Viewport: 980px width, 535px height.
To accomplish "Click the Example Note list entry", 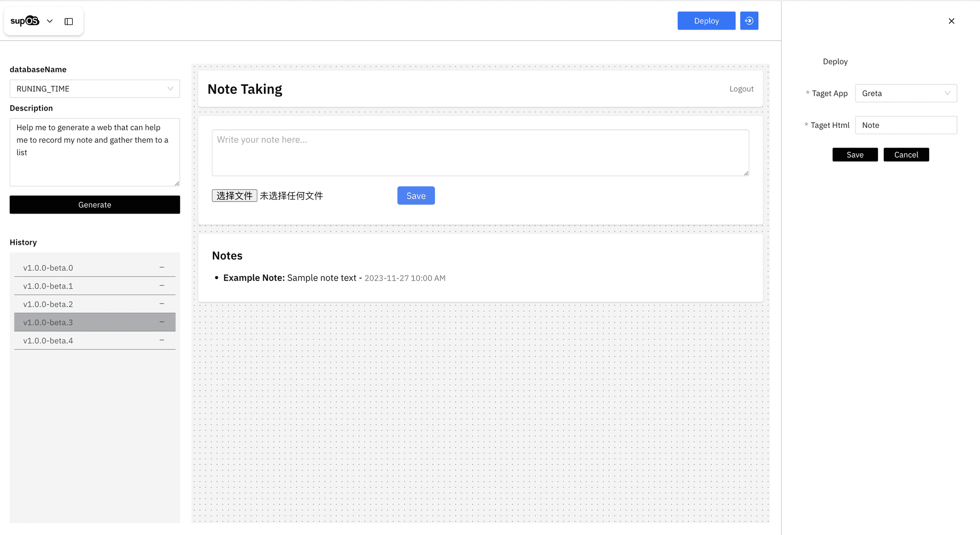I will [334, 278].
